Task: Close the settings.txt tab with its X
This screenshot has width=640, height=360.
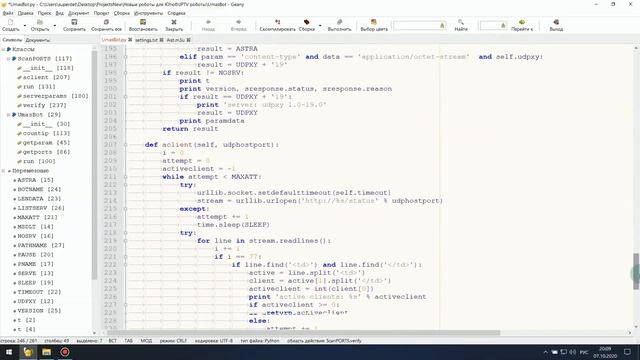Action: [162, 40]
